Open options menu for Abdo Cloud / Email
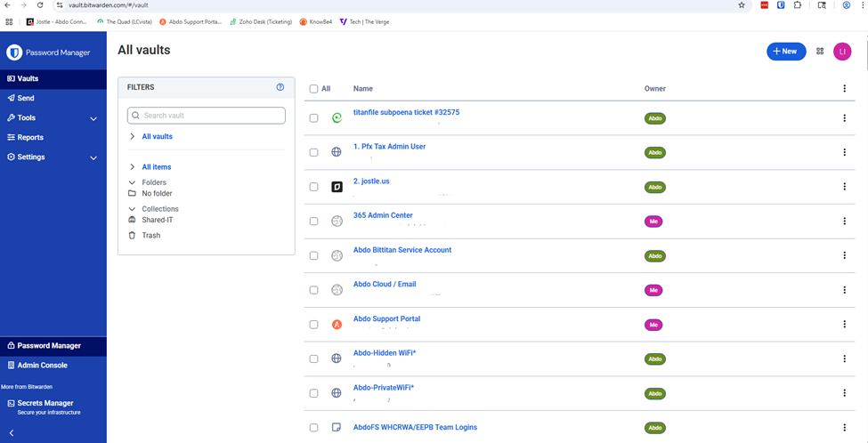Screen dimensions: 868x443 coord(844,290)
